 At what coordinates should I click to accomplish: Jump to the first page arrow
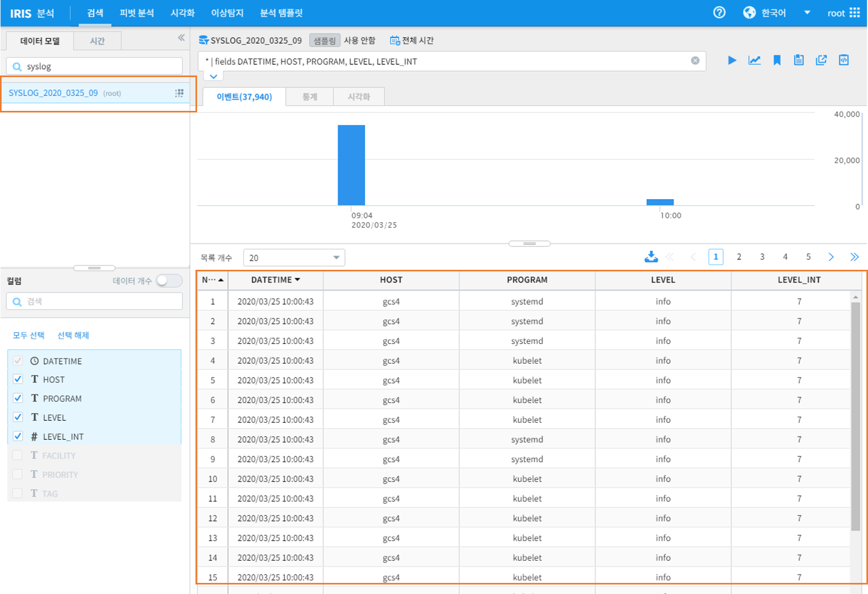[x=670, y=257]
